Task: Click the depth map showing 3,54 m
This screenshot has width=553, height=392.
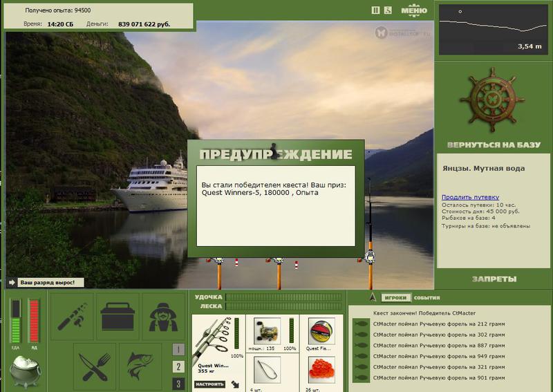Action: [493, 30]
